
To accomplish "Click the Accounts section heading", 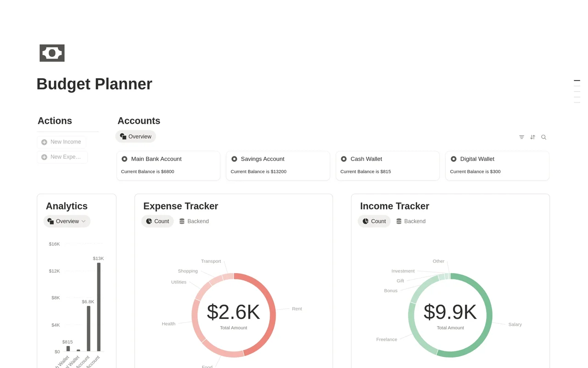I will point(139,121).
